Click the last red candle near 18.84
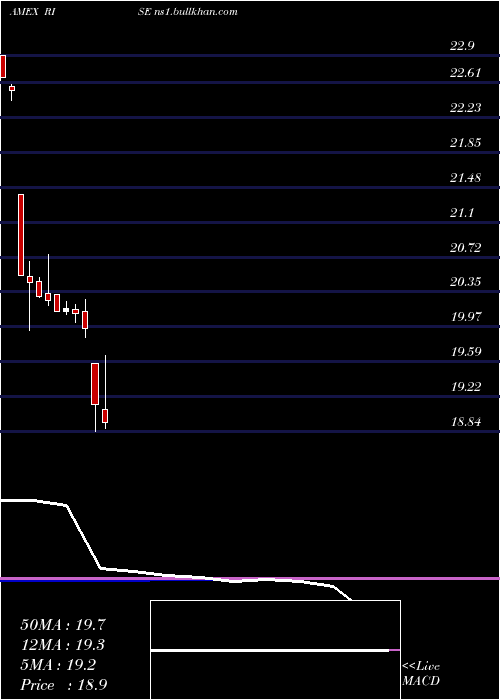The height and width of the screenshot is (700, 500). [x=105, y=416]
